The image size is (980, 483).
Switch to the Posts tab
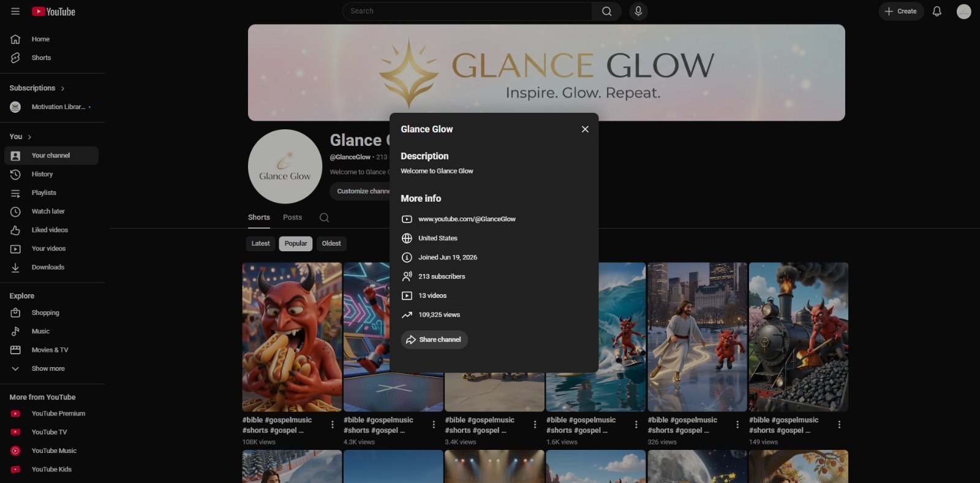pos(292,218)
